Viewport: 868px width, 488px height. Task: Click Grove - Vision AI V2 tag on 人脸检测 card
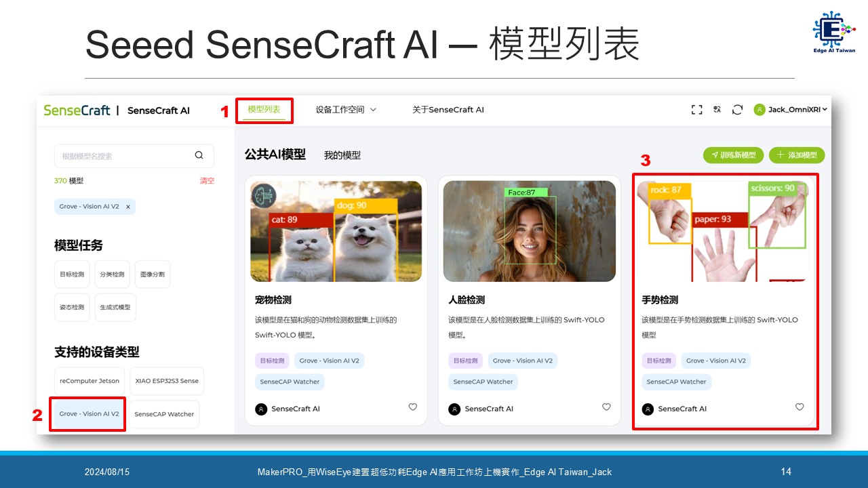(522, 361)
